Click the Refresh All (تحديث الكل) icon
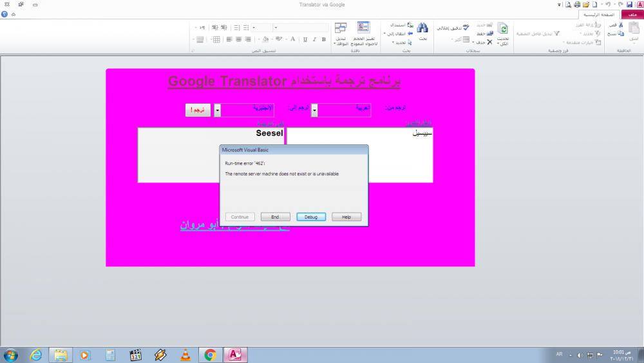 [502, 29]
